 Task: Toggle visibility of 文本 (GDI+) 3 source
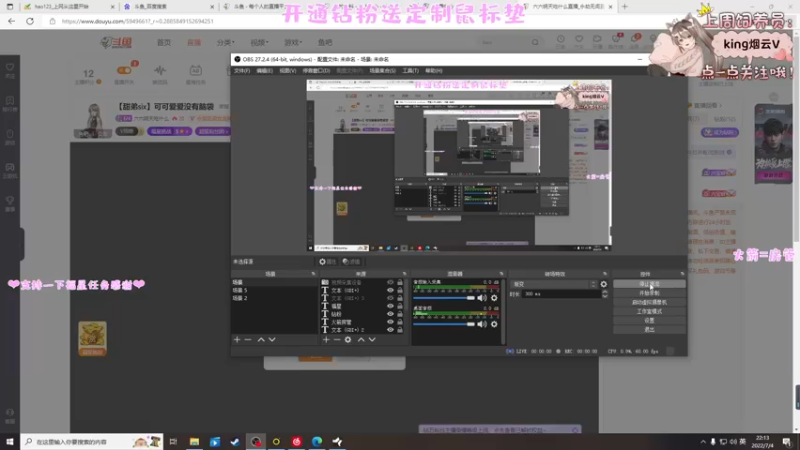[x=390, y=298]
